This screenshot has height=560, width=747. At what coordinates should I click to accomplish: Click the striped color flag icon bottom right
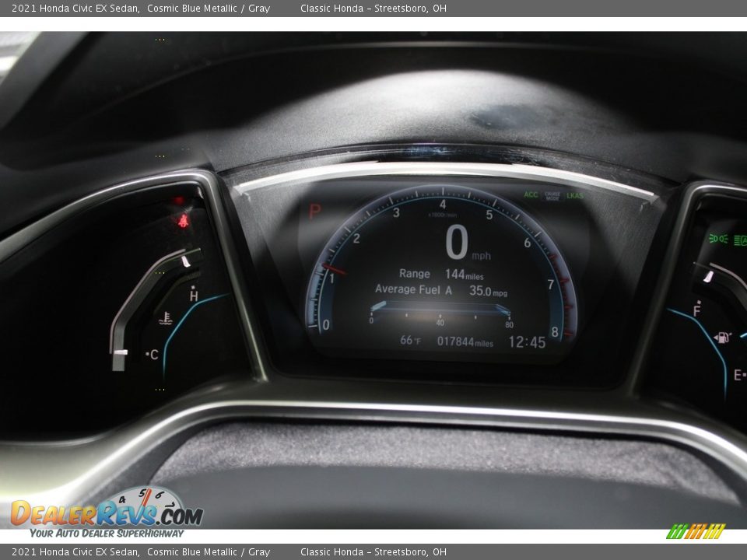696,531
